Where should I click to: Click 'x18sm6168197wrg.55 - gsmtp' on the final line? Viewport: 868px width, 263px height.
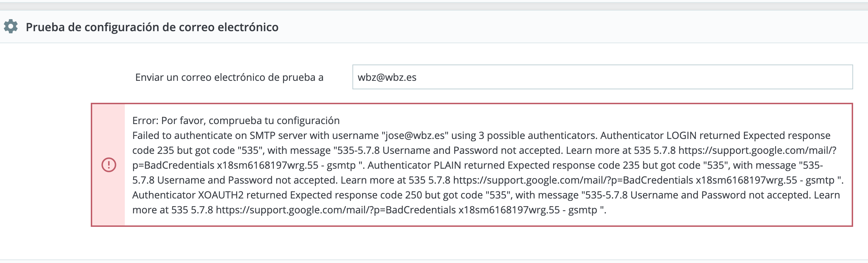click(528, 210)
